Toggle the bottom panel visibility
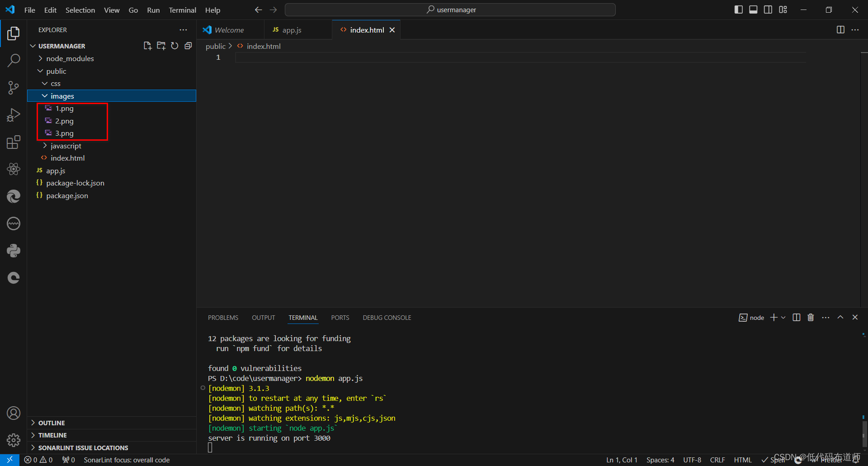This screenshot has height=466, width=868. (753, 10)
